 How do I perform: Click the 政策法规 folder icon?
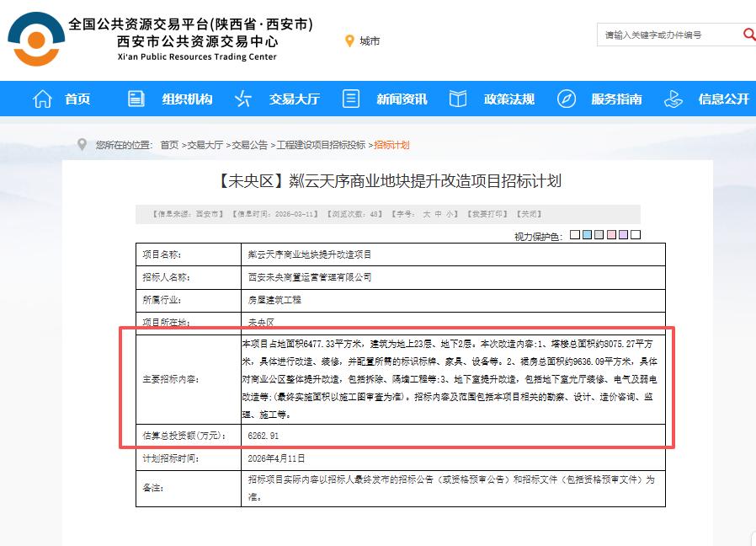(x=457, y=99)
